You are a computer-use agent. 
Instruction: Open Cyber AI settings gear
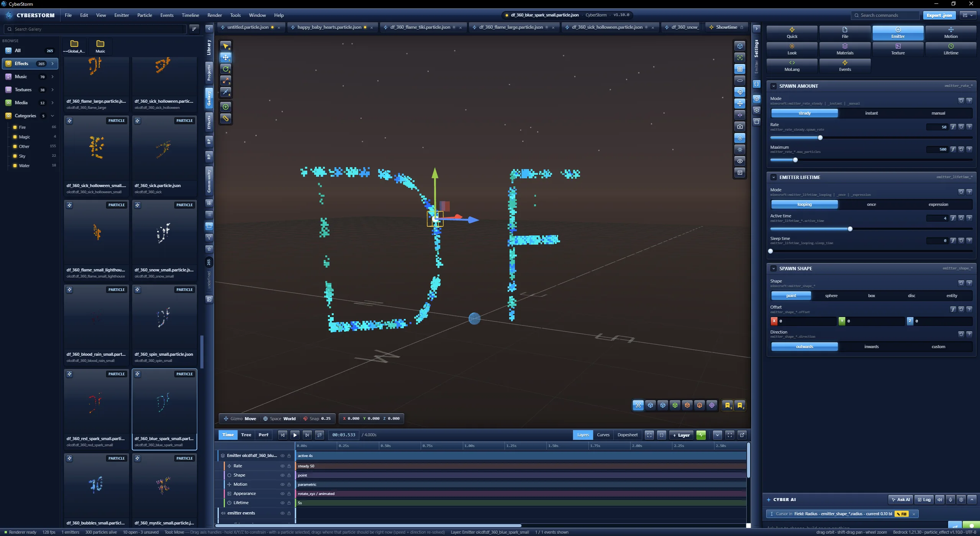tap(961, 500)
